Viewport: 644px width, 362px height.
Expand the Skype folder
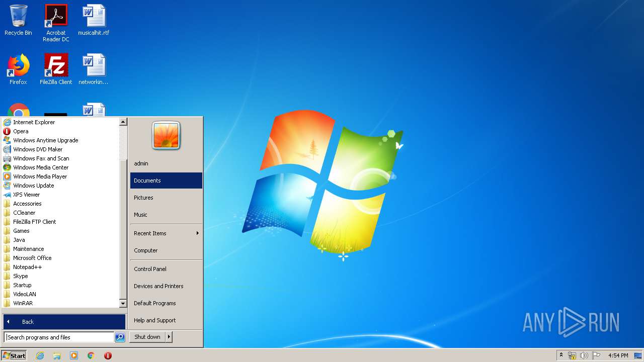[x=60, y=276]
